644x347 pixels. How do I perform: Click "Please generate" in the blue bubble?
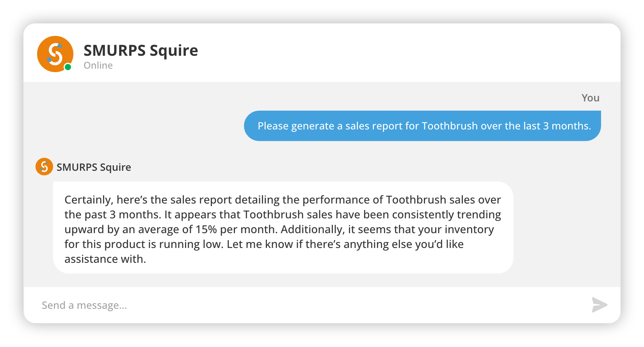pos(295,126)
